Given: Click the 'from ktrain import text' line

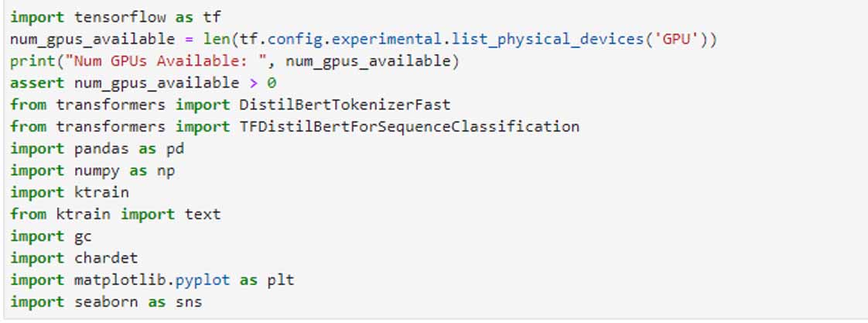Looking at the screenshot, I should click(x=115, y=214).
